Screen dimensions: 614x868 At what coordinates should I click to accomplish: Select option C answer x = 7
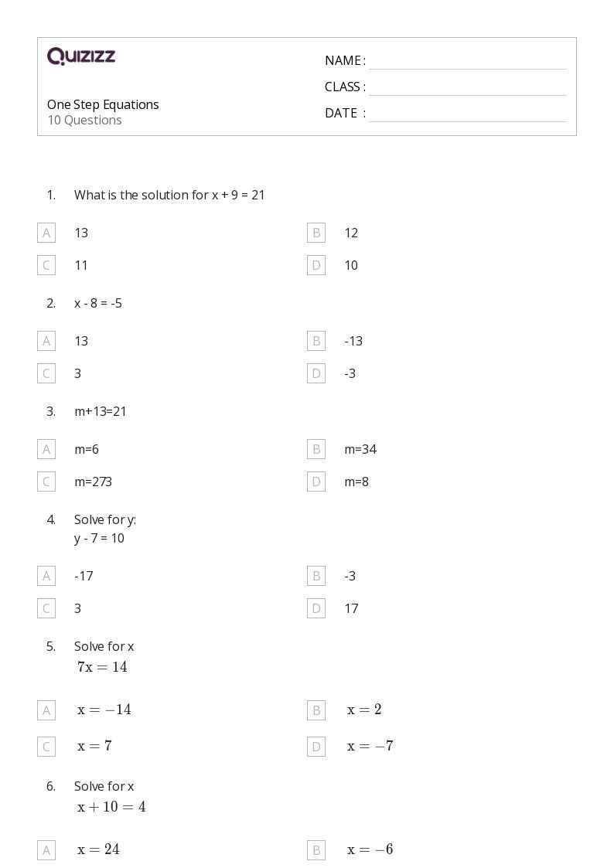(46, 746)
